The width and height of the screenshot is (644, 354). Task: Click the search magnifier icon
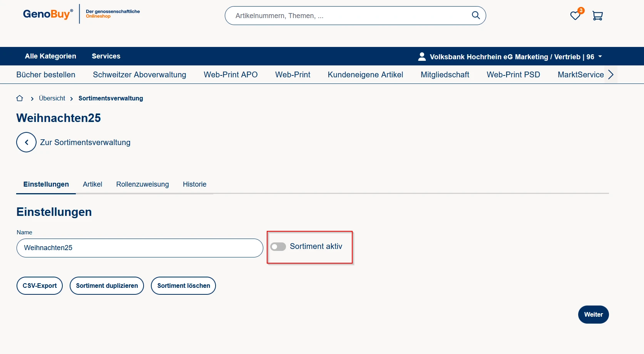point(476,15)
